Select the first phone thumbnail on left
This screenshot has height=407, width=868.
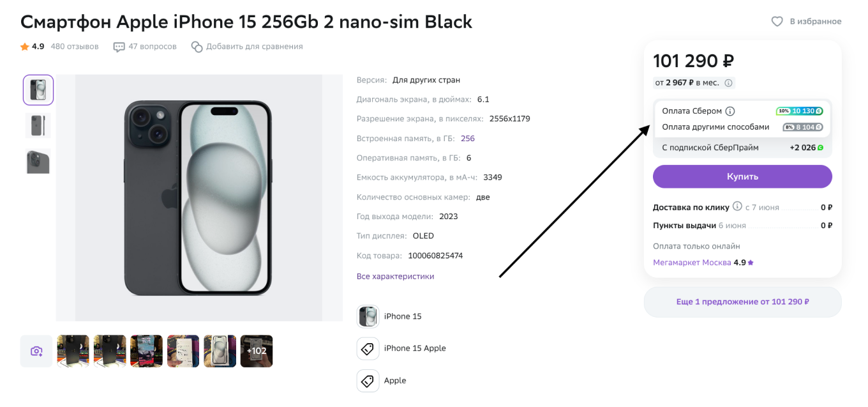click(x=38, y=90)
